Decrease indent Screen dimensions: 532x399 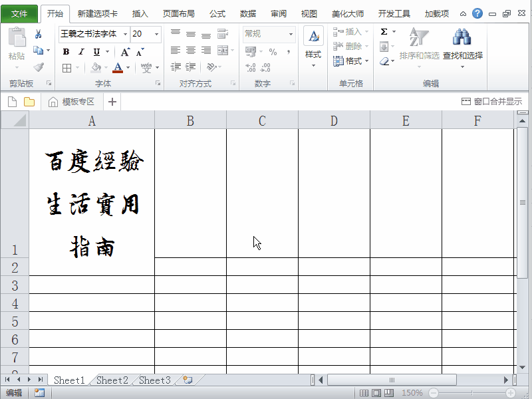pyautogui.click(x=176, y=67)
